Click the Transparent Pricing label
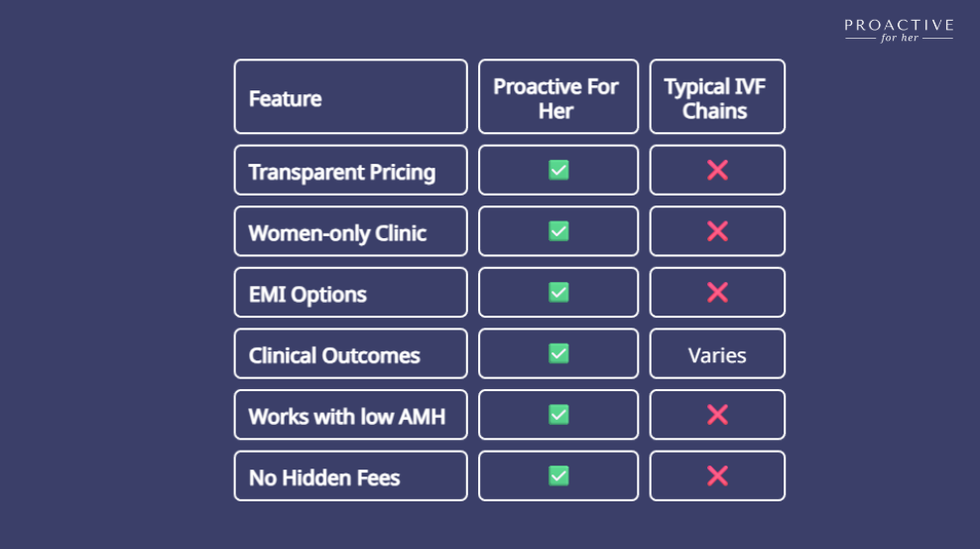 342,172
